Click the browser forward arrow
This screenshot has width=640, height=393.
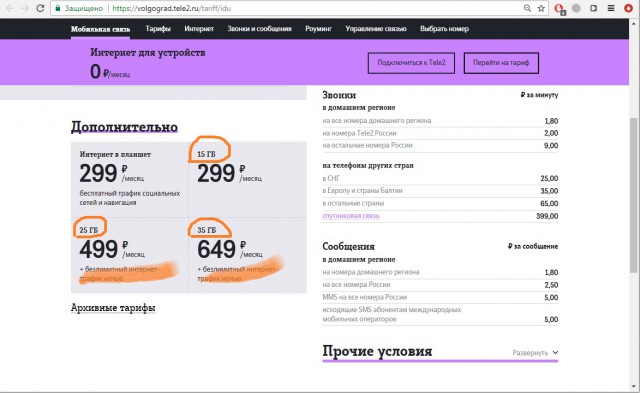25,8
